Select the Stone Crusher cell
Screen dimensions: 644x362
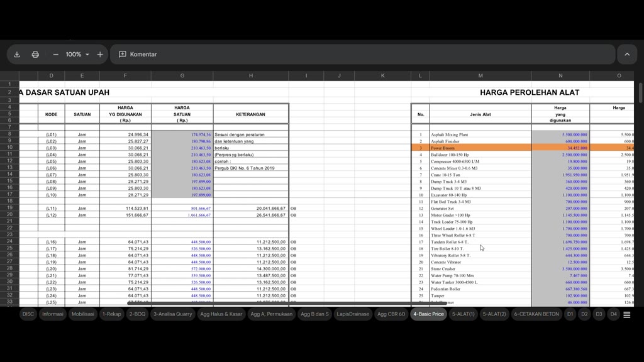point(480,269)
